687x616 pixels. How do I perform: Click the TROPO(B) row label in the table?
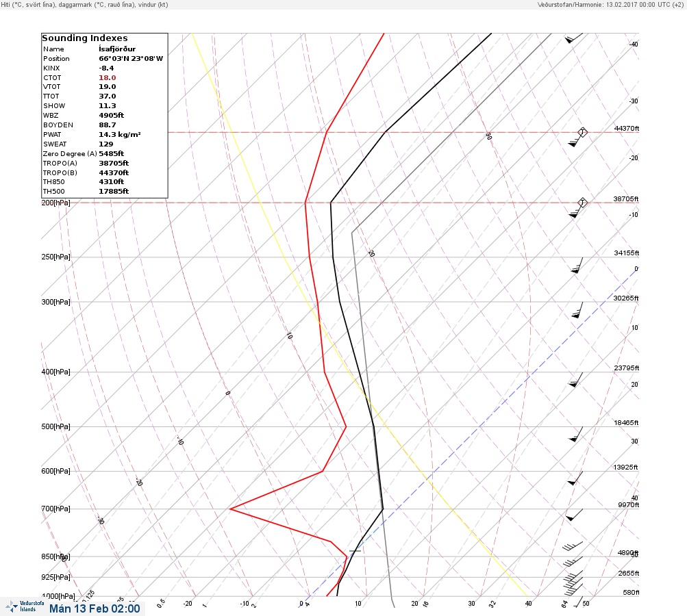tap(60, 173)
